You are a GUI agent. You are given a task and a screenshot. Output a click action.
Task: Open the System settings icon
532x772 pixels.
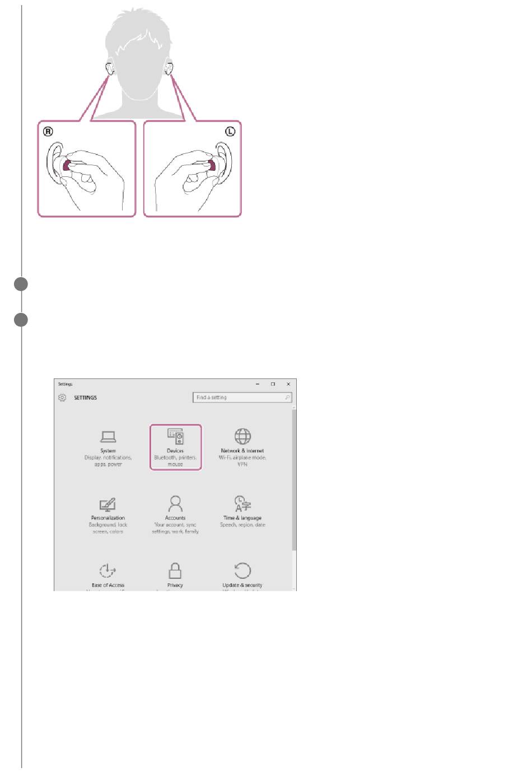point(108,437)
